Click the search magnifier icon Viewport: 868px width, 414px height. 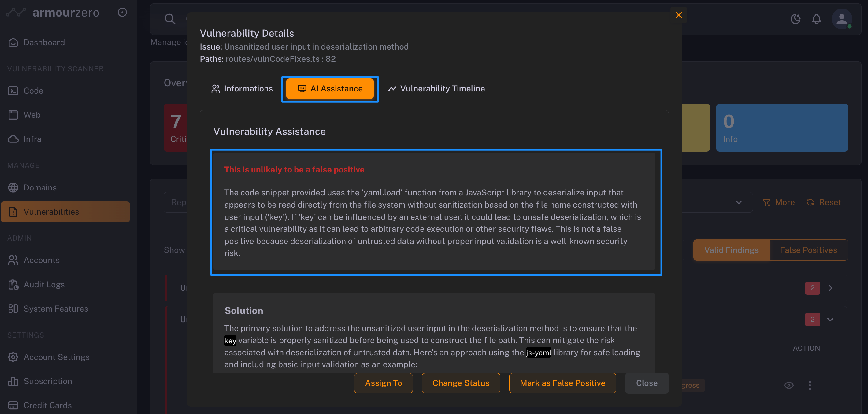coord(170,19)
